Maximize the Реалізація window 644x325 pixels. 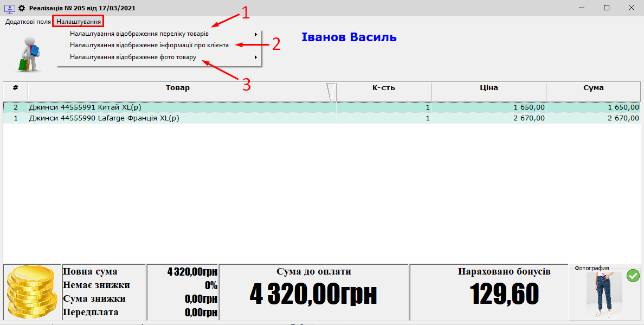tap(607, 8)
